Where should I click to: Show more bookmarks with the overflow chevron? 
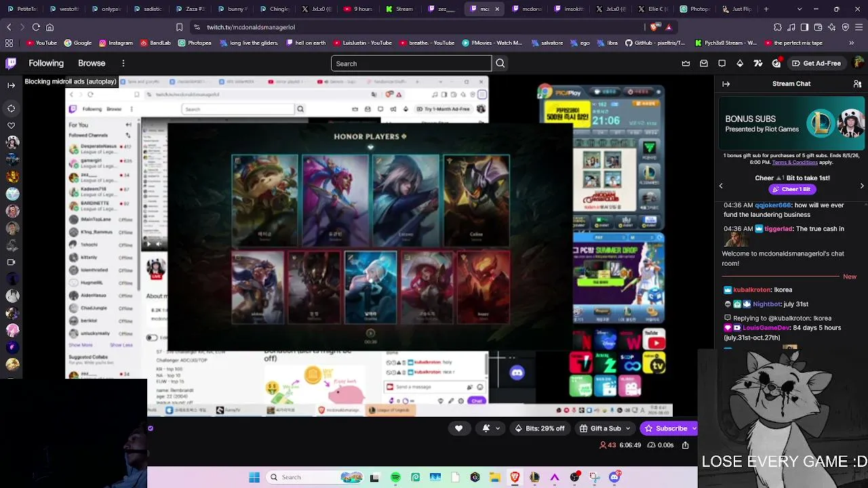pyautogui.click(x=853, y=43)
